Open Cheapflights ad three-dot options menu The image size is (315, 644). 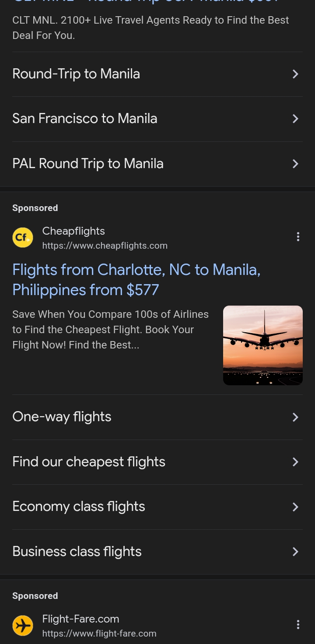pyautogui.click(x=298, y=237)
